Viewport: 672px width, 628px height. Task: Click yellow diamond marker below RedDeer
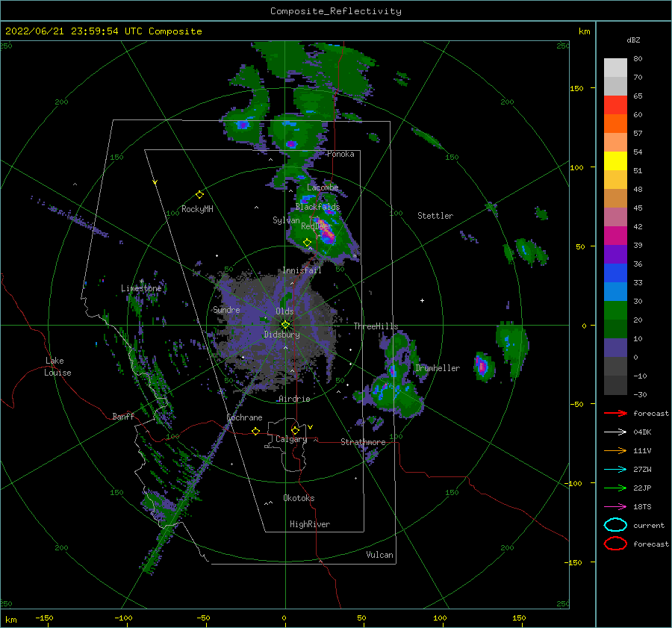[x=307, y=243]
